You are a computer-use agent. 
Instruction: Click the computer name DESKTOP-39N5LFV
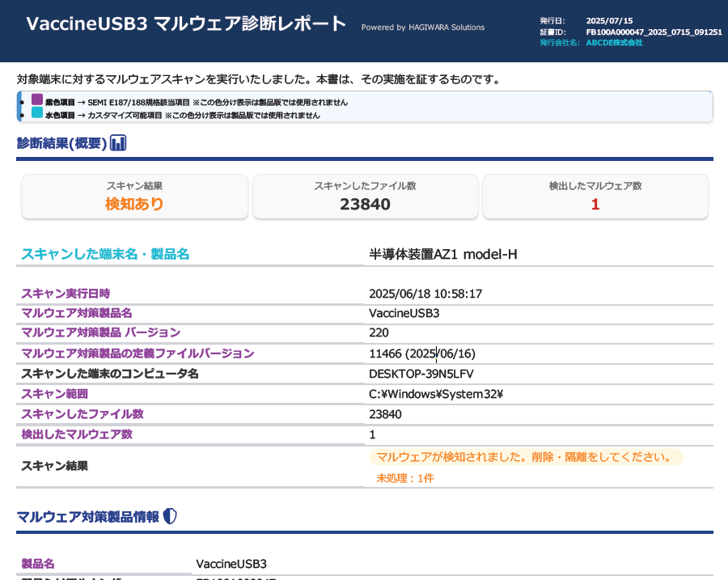pyautogui.click(x=421, y=374)
